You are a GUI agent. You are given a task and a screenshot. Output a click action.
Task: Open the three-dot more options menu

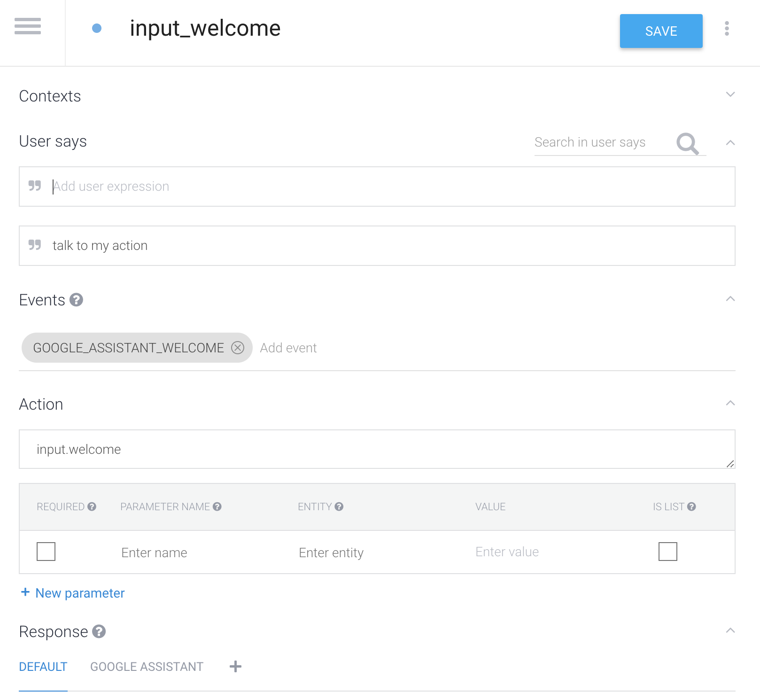(727, 29)
